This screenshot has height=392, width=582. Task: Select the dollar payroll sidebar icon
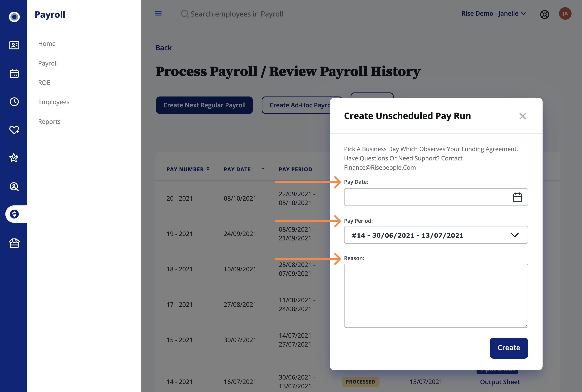point(14,214)
